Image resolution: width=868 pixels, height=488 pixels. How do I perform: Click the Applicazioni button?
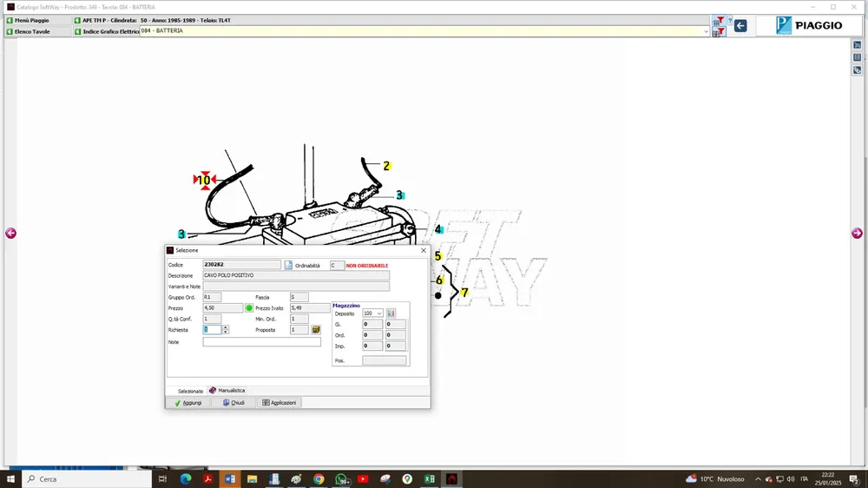click(279, 403)
